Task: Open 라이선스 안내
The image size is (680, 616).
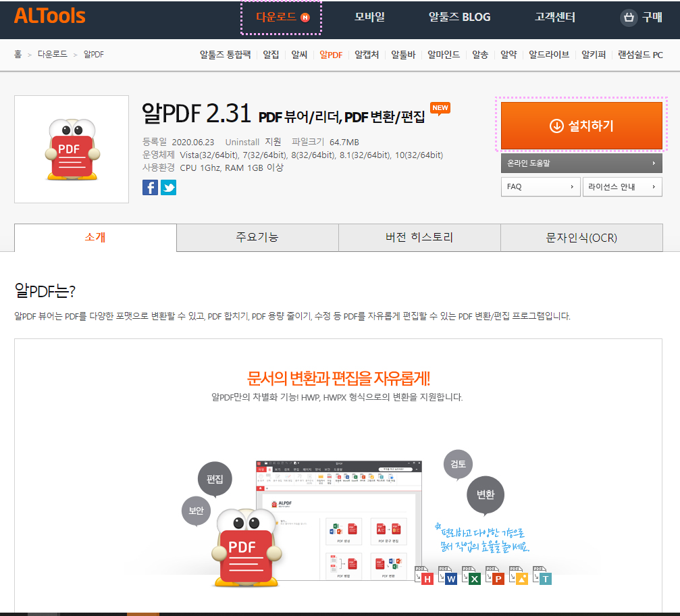Action: [x=622, y=186]
